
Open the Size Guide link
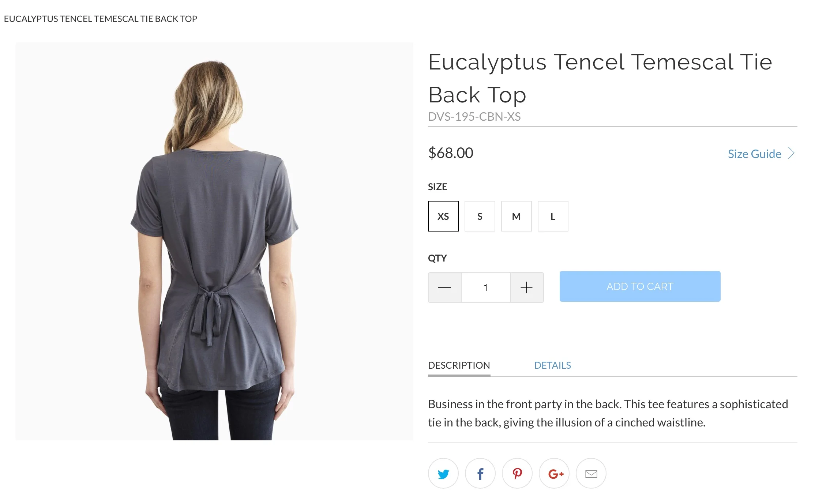[754, 154]
